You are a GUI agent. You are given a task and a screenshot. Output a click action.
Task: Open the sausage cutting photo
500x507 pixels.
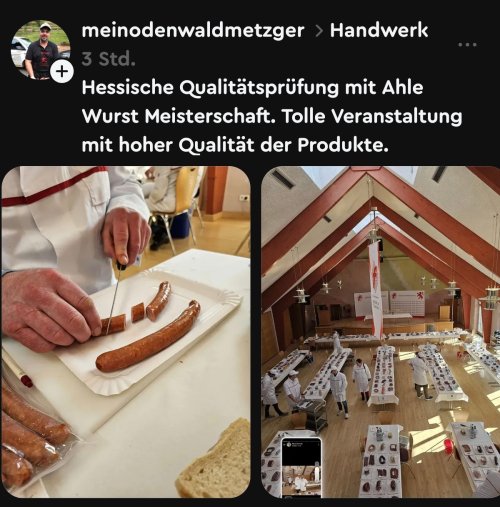point(126,332)
